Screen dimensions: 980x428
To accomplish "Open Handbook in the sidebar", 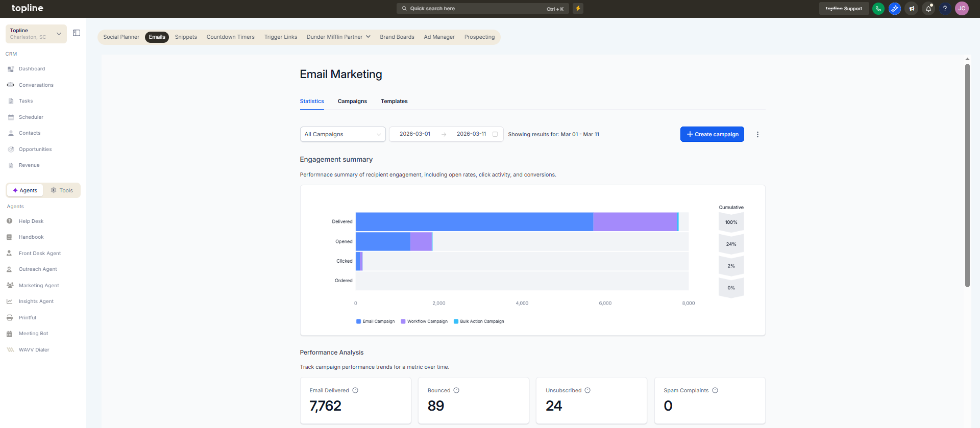I will pos(31,237).
